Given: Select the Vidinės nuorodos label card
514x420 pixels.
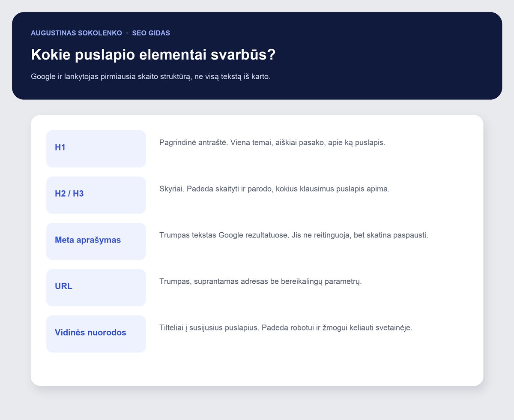Looking at the screenshot, I should point(96,334).
